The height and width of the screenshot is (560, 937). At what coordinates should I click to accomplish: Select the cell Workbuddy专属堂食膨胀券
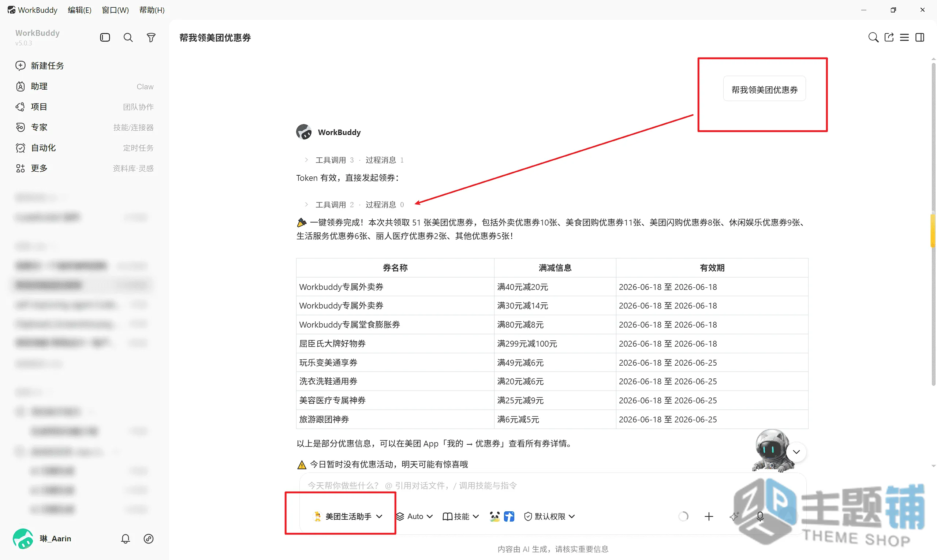pos(395,325)
